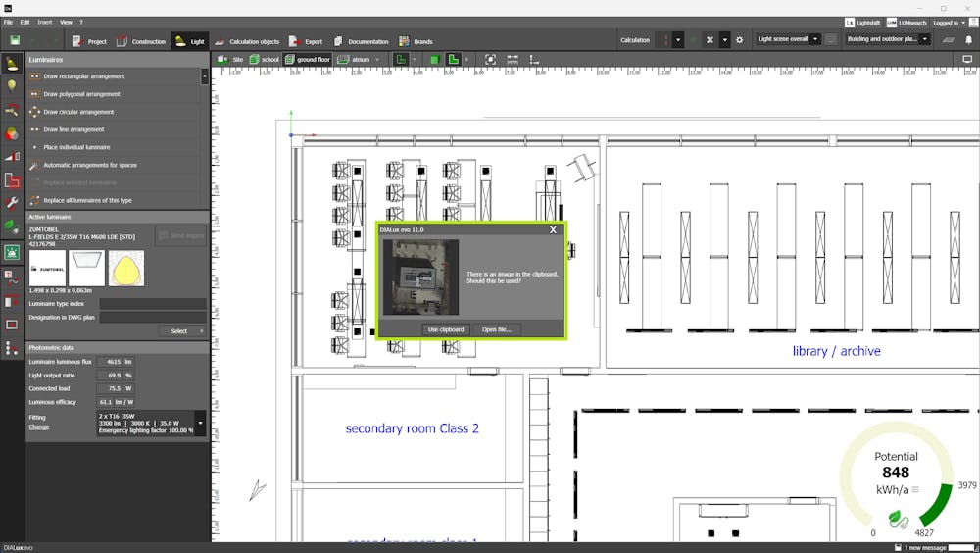The width and height of the screenshot is (980, 553).
Task: Click the Luminaire type index field
Action: click(x=152, y=304)
